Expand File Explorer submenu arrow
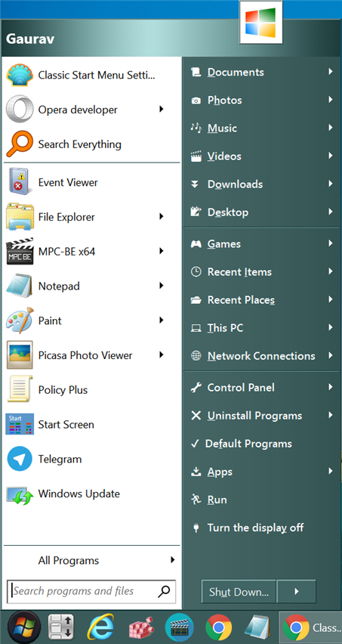Image resolution: width=342 pixels, height=644 pixels. pyautogui.click(x=161, y=216)
